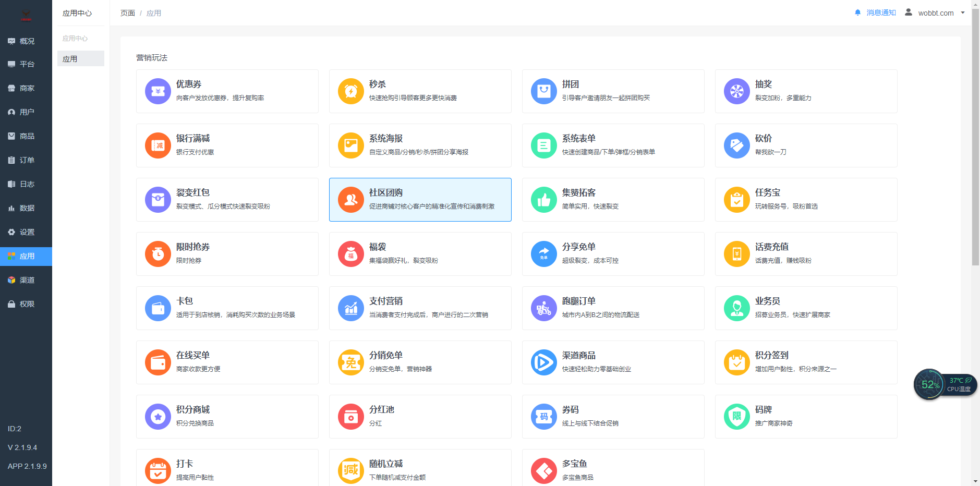Click the 52% CPU usage gauge
980x486 pixels.
930,384
